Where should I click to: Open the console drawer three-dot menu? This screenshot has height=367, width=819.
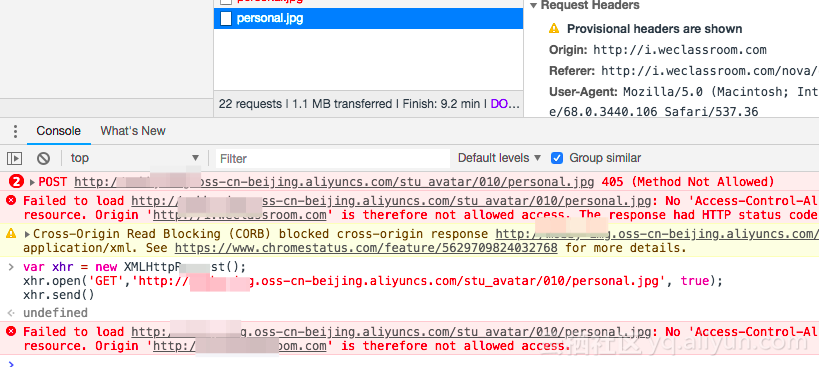pos(16,131)
